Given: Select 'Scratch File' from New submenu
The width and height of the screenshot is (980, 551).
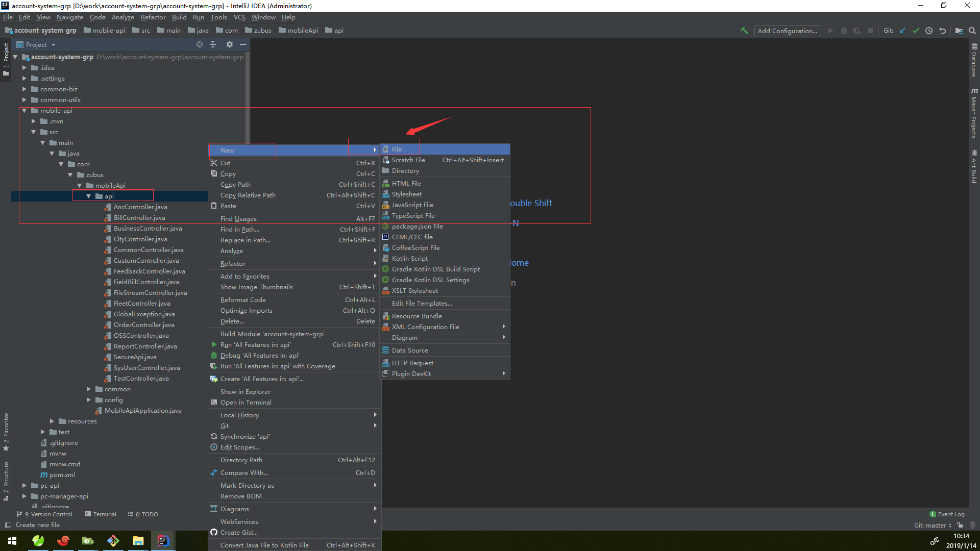Looking at the screenshot, I should (408, 160).
